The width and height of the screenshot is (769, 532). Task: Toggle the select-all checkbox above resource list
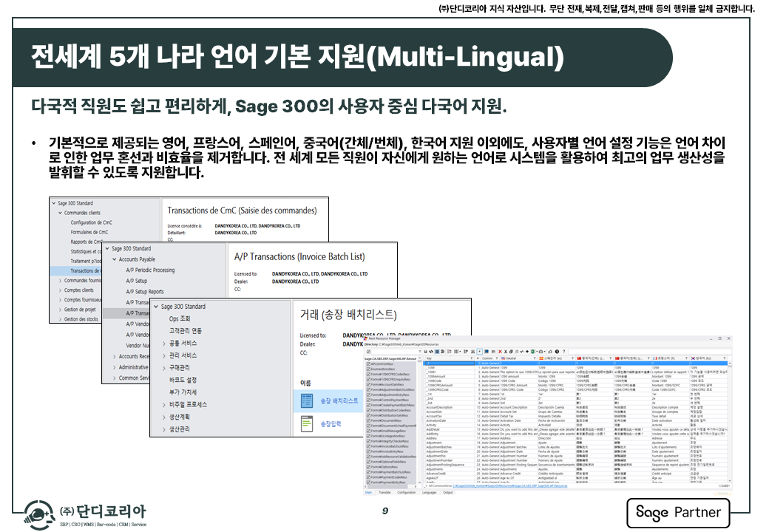coord(368,352)
